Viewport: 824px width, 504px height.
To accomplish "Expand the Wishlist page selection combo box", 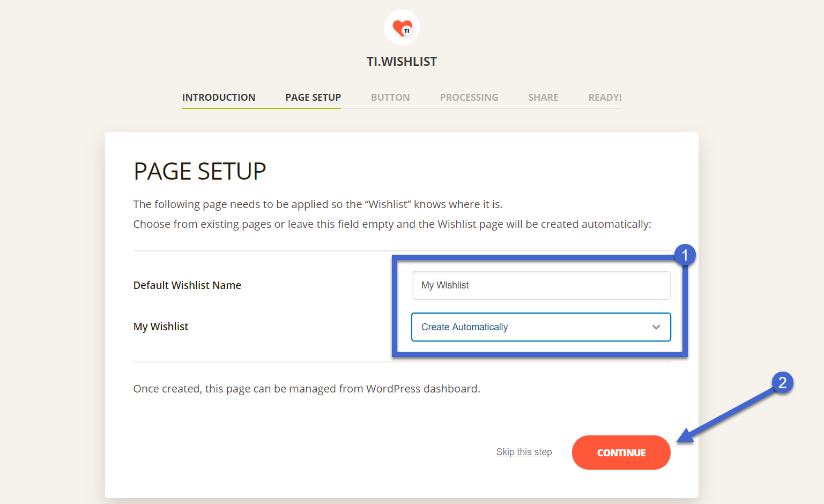I will click(x=540, y=327).
